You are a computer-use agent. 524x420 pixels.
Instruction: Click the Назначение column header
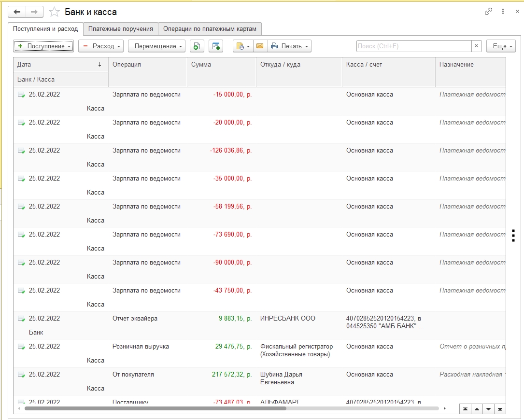(470, 72)
